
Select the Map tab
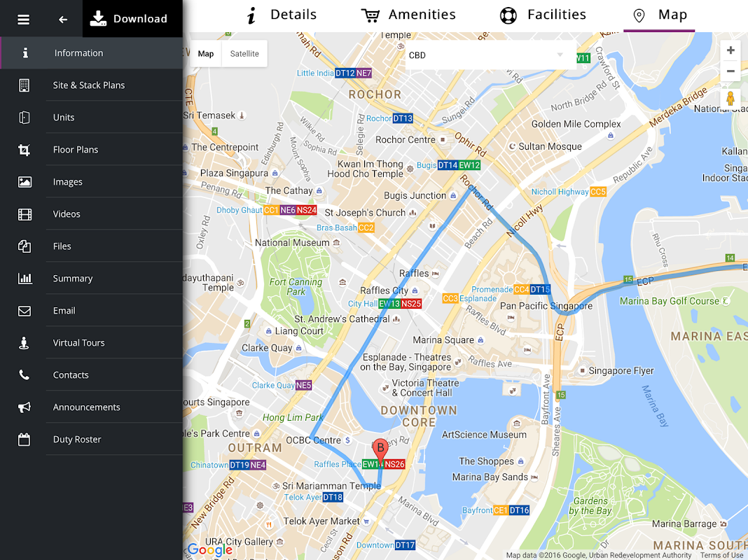659,15
